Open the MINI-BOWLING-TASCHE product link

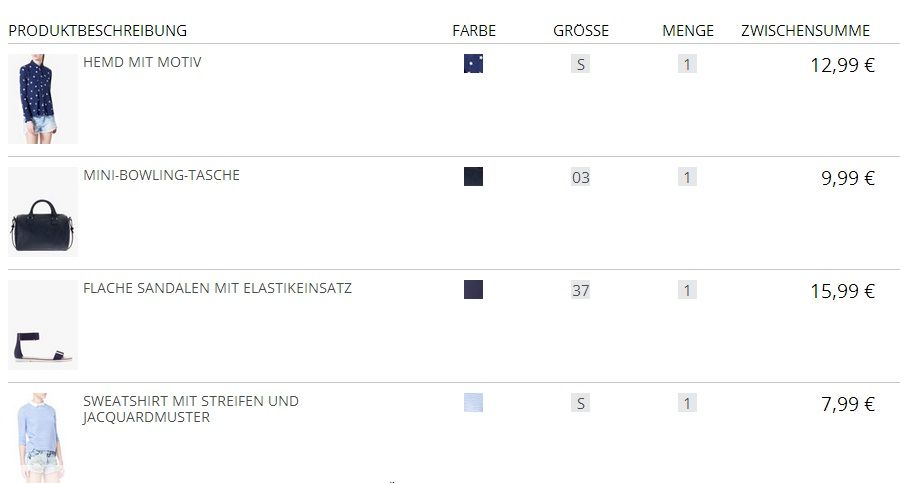pos(161,175)
